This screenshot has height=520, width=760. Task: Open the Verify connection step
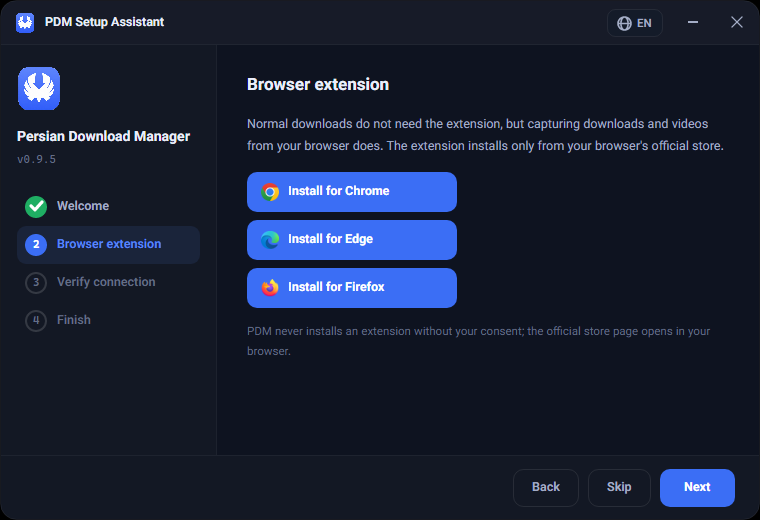(109, 283)
